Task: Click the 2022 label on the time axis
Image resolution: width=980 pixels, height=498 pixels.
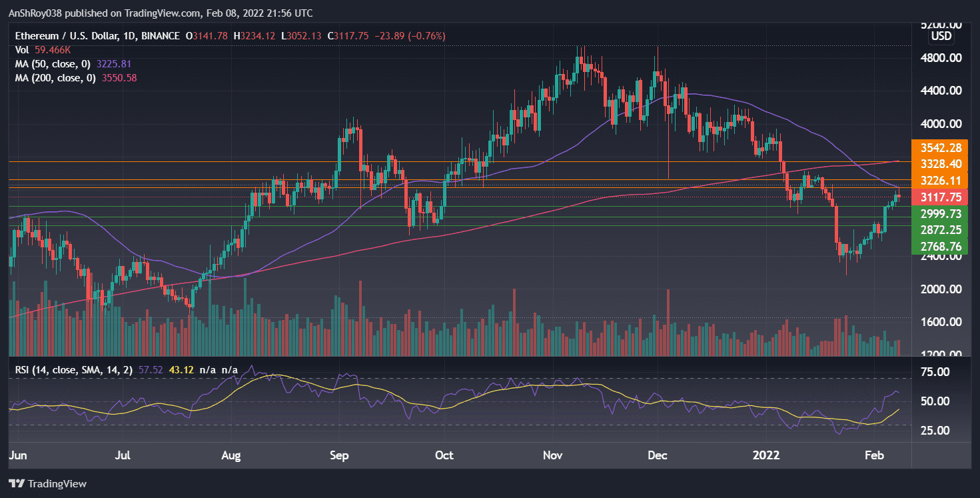Action: [766, 455]
